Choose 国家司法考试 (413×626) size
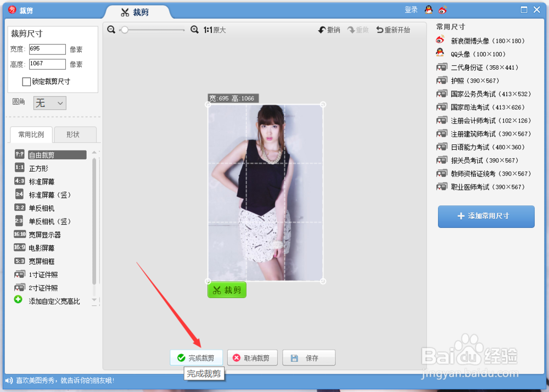This screenshot has width=549, height=392. coord(480,107)
